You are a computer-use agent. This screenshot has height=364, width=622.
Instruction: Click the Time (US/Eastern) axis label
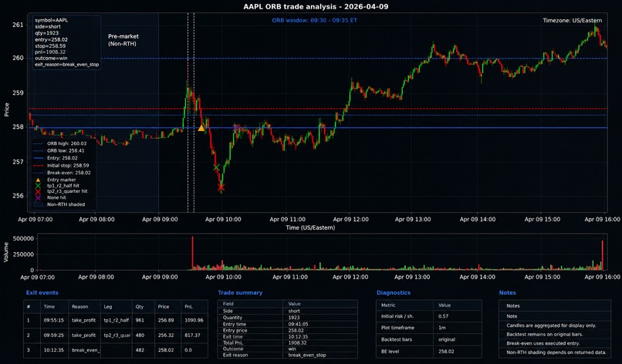[x=310, y=228]
